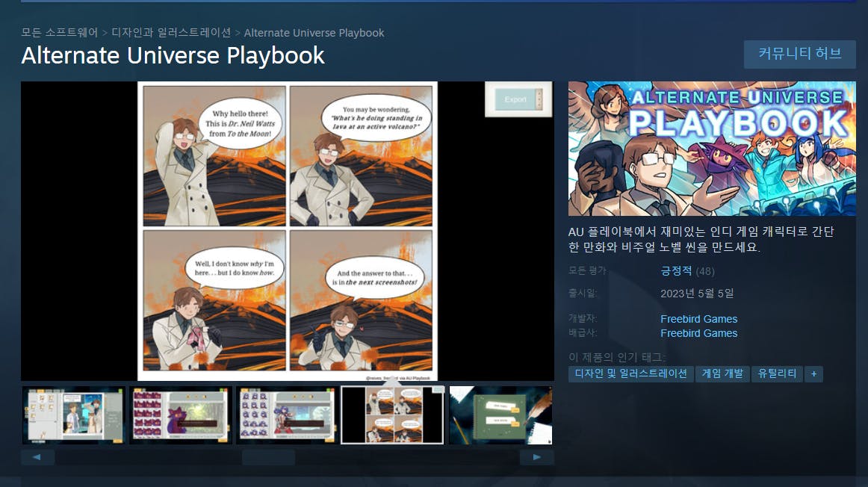Click Alternate Universe Playbook breadcrumb link
The width and height of the screenshot is (868, 487).
coord(314,33)
